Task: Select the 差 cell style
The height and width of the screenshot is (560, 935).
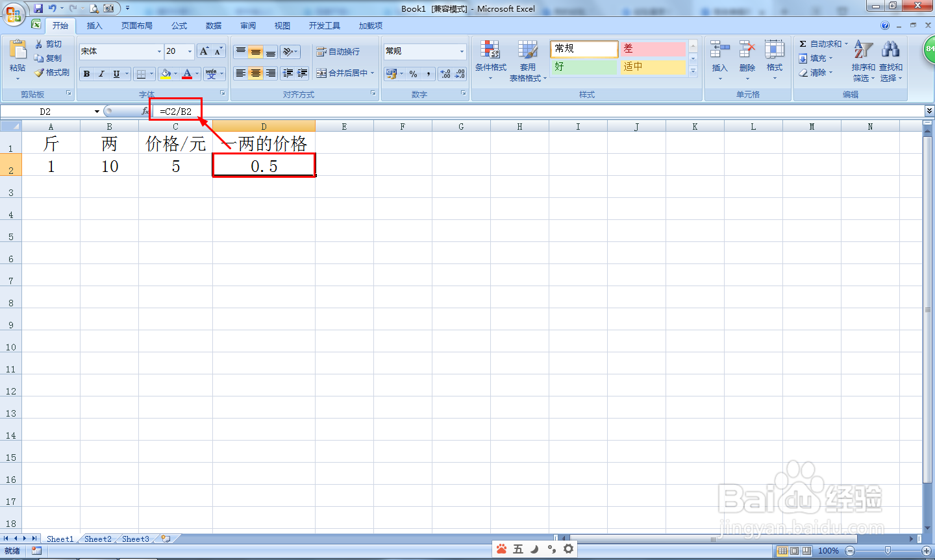Action: [653, 49]
